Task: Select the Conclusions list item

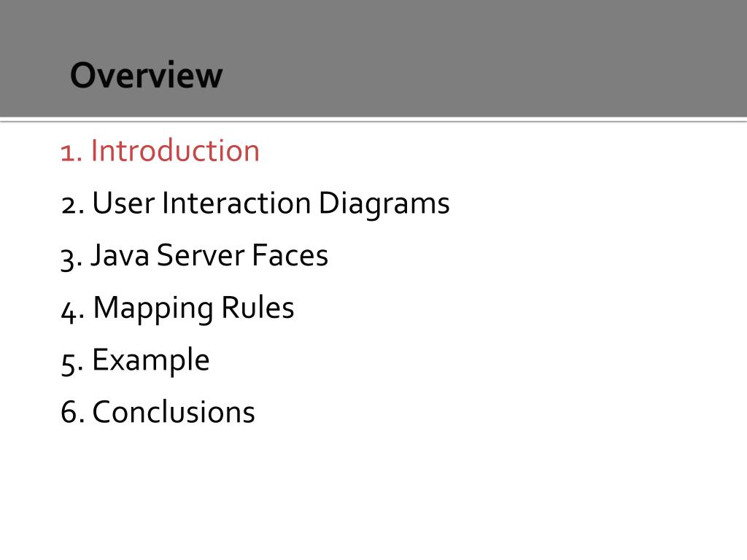Action: [158, 412]
